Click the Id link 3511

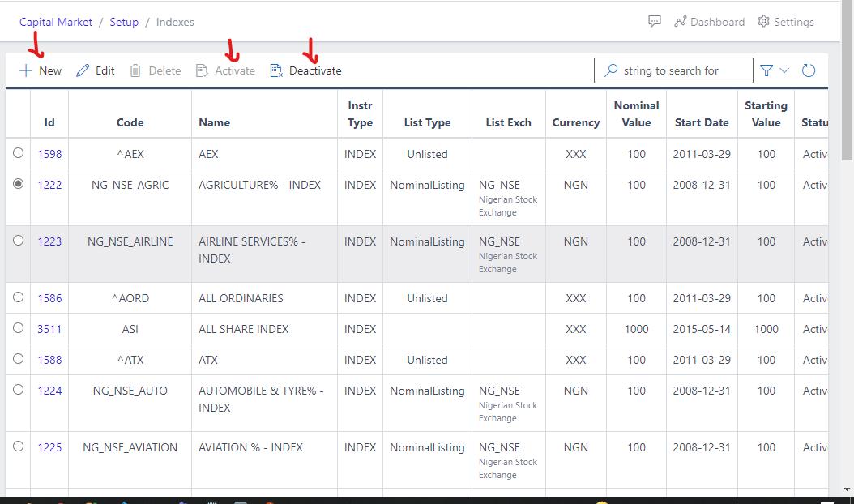[x=50, y=328]
